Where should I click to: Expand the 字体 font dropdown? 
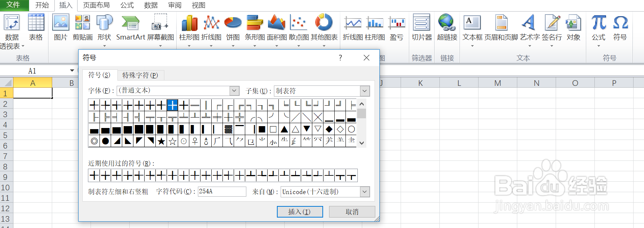[x=234, y=91]
